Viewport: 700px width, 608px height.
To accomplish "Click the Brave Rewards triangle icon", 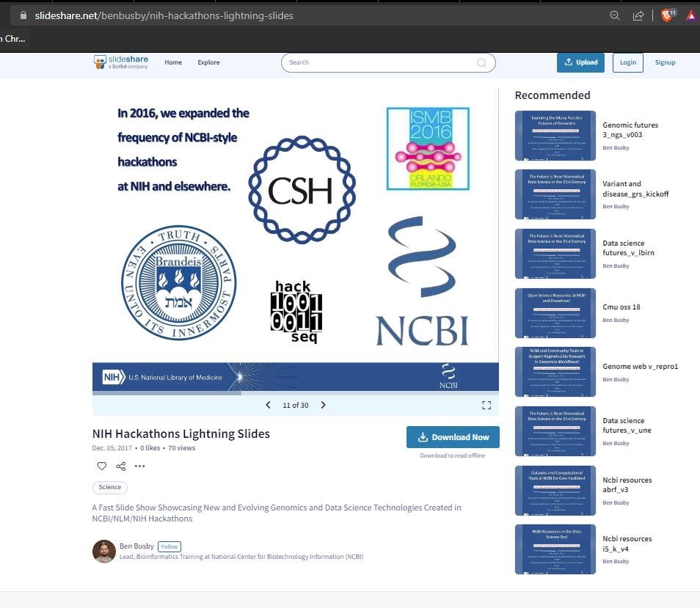I will (x=692, y=16).
